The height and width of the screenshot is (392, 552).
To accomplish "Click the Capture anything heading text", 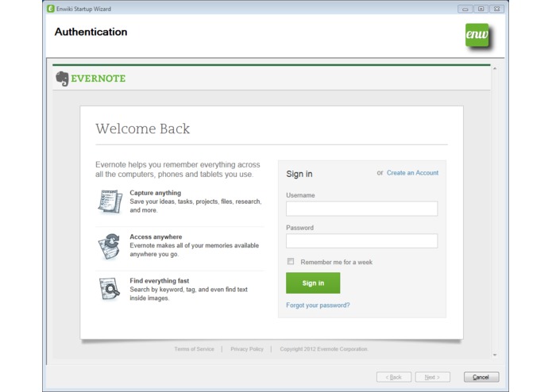I will click(x=155, y=193).
